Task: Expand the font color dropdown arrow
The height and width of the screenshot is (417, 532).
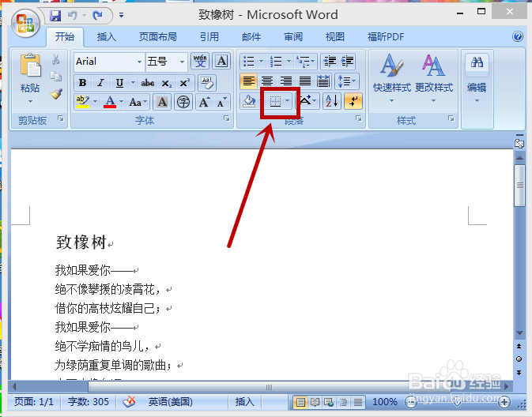Action: point(121,102)
